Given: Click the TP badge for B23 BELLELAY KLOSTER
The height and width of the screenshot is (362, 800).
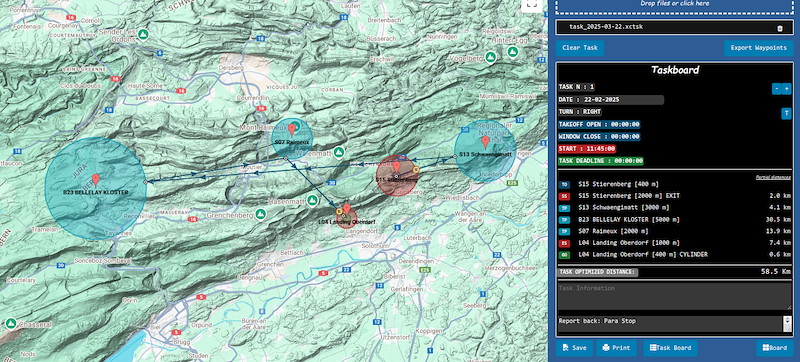Looking at the screenshot, I should [x=565, y=220].
